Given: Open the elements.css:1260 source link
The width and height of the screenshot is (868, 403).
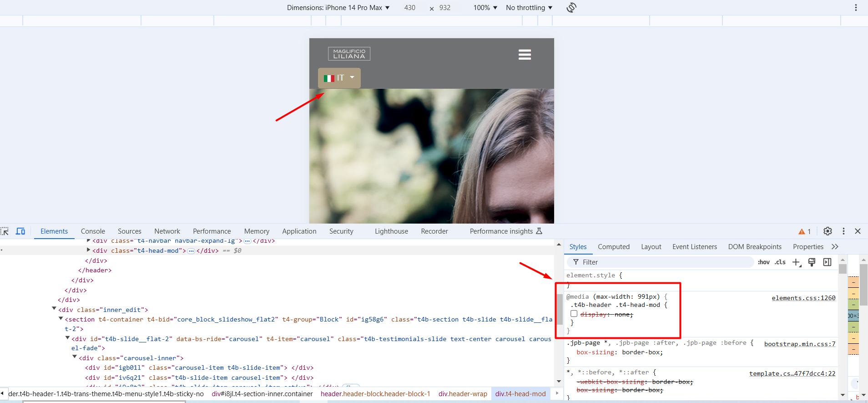Looking at the screenshot, I should 803,298.
